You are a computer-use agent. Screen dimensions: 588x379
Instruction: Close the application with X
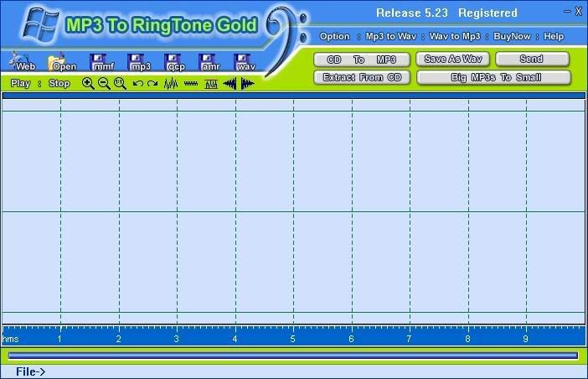click(579, 12)
